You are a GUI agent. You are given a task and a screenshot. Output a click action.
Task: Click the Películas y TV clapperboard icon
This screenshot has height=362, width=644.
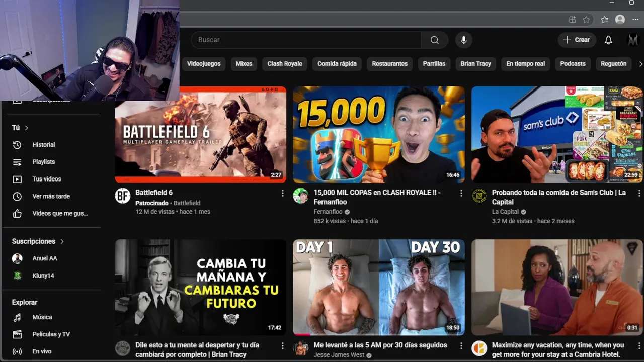tap(17, 334)
